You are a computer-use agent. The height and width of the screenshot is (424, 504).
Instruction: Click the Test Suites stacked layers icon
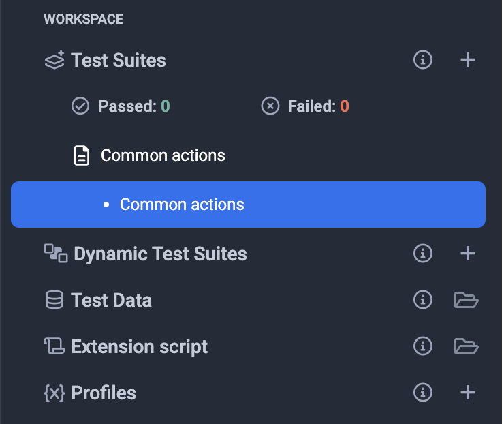(x=54, y=60)
